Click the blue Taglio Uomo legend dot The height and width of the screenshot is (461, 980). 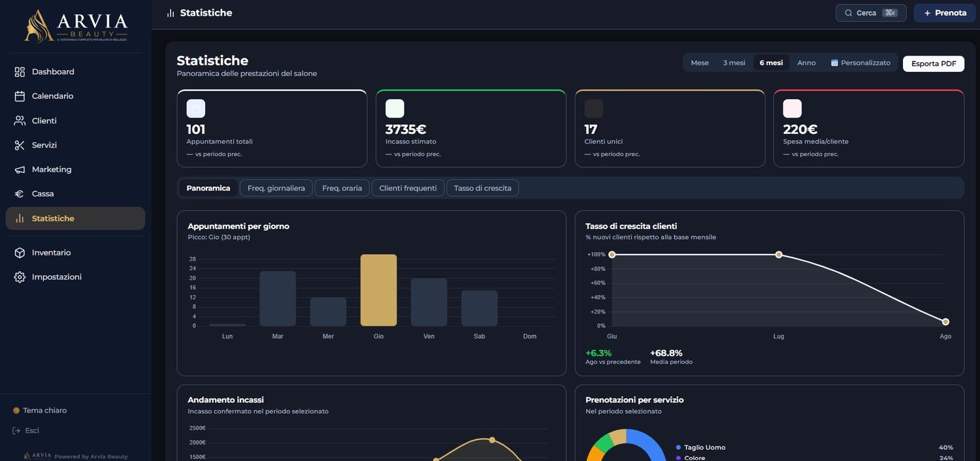coord(679,447)
